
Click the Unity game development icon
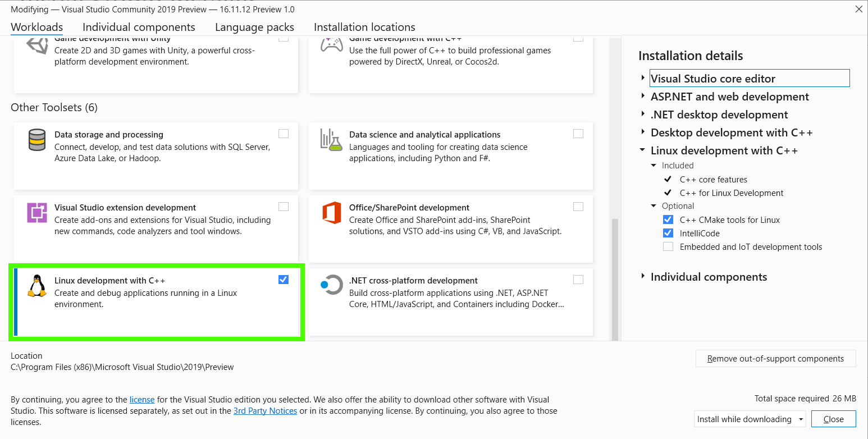(37, 45)
